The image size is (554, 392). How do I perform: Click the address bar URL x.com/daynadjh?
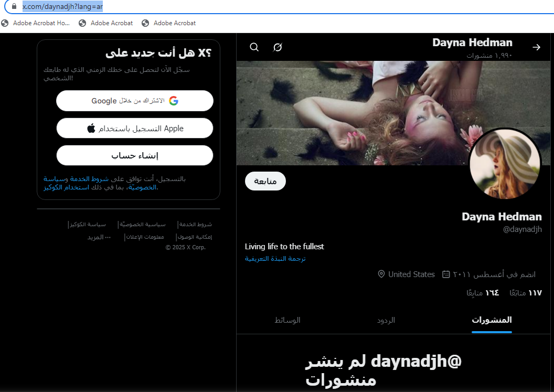click(62, 6)
